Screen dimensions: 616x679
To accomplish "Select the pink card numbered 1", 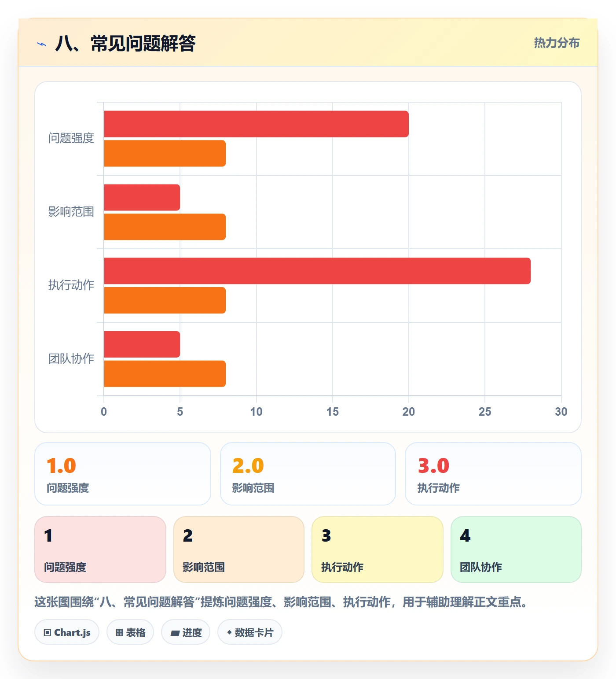I will coord(100,550).
